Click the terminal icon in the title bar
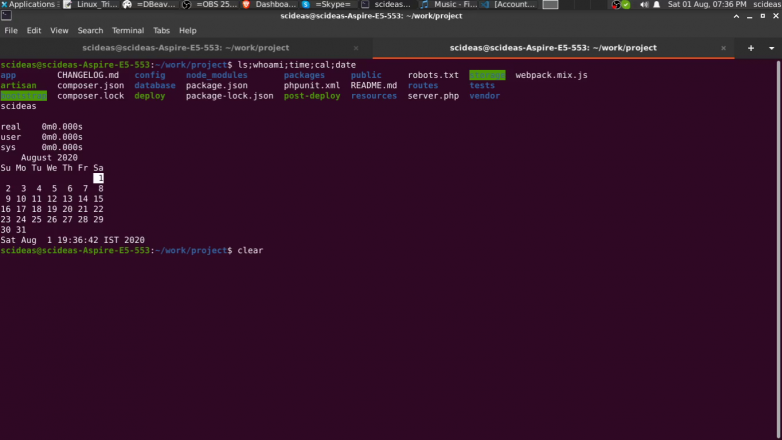Viewport: 782px width, 440px height. (x=6, y=15)
